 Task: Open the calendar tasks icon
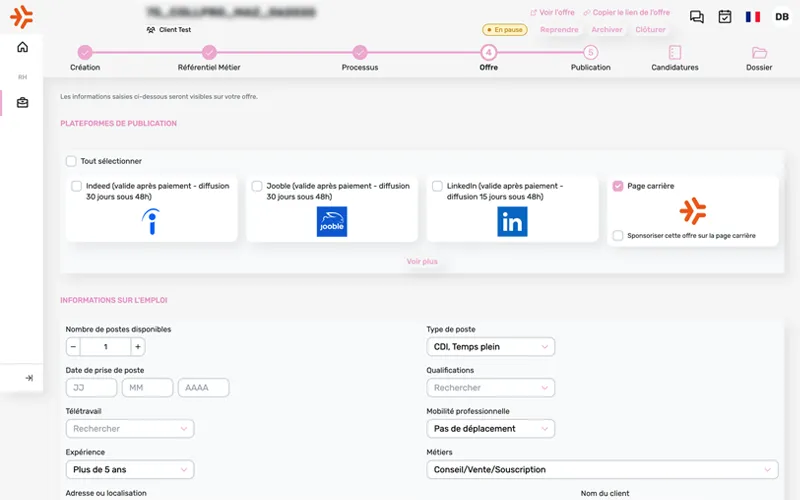click(725, 17)
